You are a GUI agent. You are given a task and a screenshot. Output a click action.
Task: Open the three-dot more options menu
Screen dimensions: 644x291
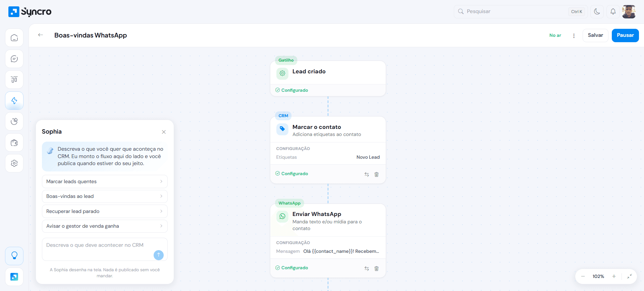click(574, 35)
